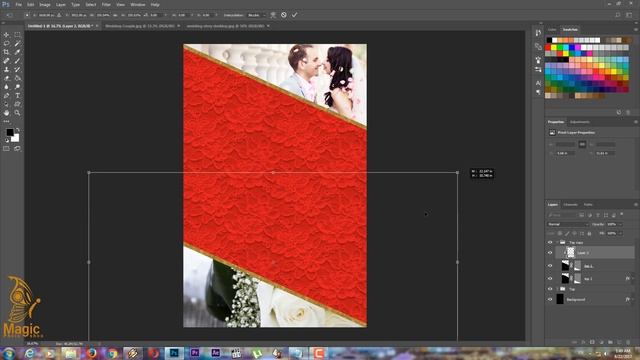
Task: Open After Effects from the taskbar
Action: (x=216, y=353)
